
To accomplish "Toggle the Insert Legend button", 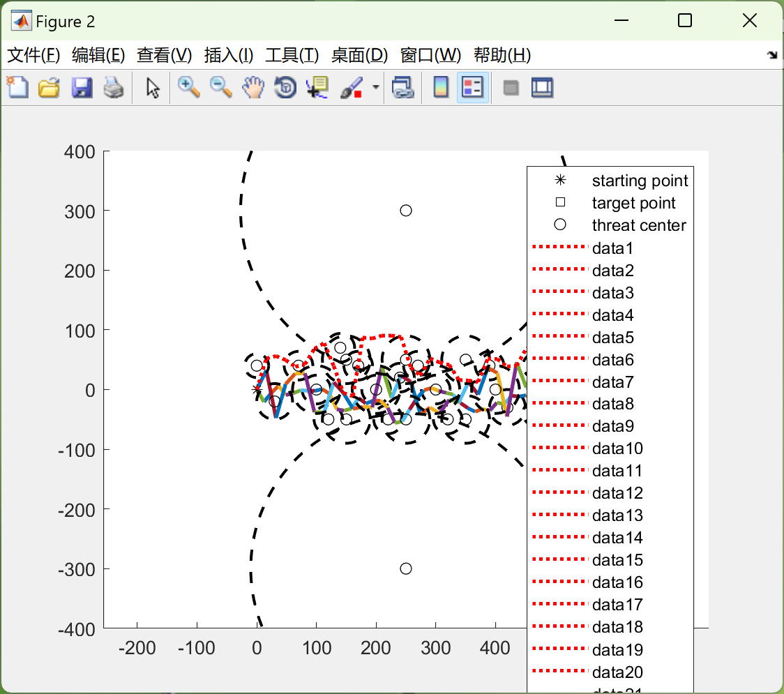I will [x=472, y=87].
